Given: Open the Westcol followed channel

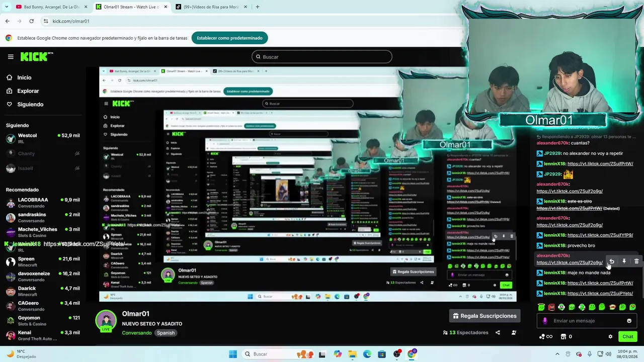Looking at the screenshot, I should tap(43, 139).
